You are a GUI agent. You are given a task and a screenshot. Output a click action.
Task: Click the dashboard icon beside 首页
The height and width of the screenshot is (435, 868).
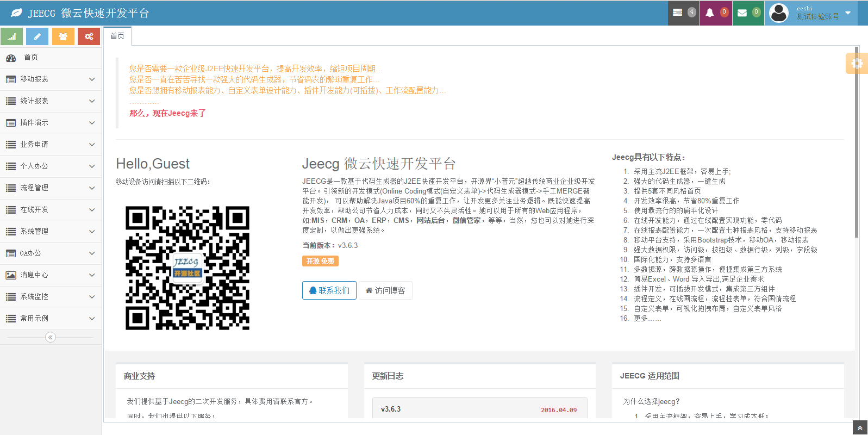coord(11,58)
